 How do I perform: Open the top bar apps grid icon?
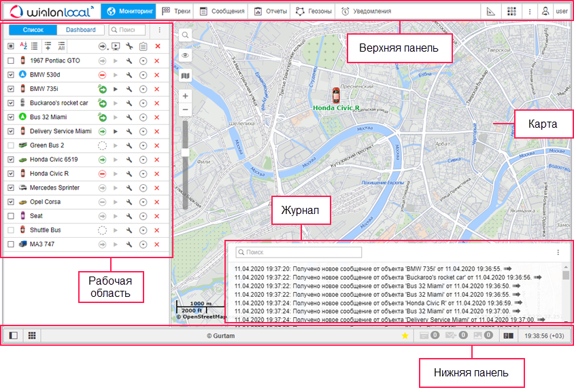511,12
